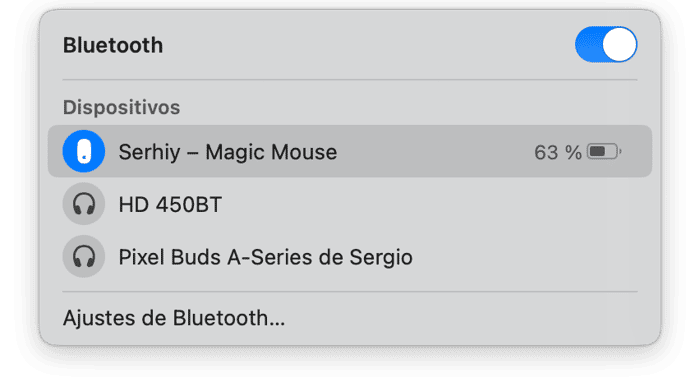
Task: Click the Pixel Buds headphones icon
Action: click(x=84, y=257)
